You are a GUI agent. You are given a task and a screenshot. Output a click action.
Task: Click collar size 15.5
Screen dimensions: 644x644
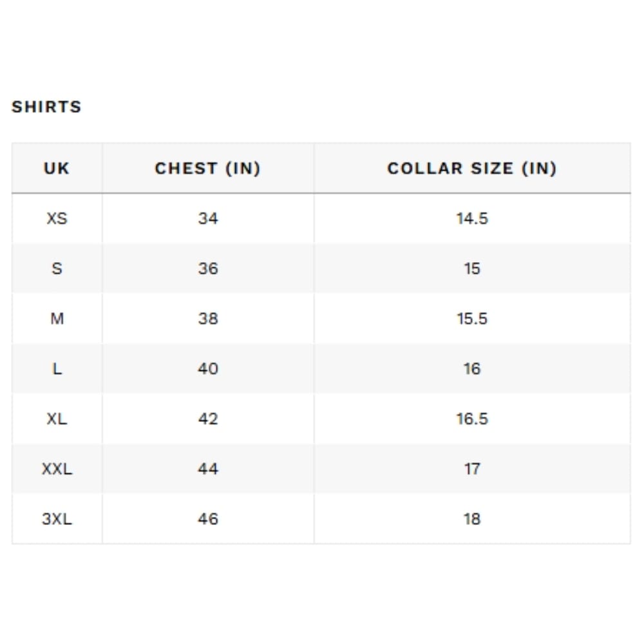tap(472, 319)
